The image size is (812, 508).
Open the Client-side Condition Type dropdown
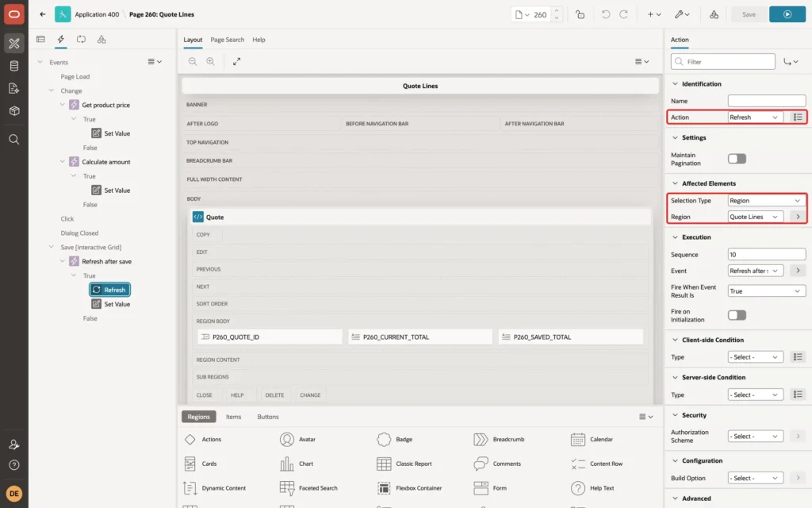coord(755,357)
